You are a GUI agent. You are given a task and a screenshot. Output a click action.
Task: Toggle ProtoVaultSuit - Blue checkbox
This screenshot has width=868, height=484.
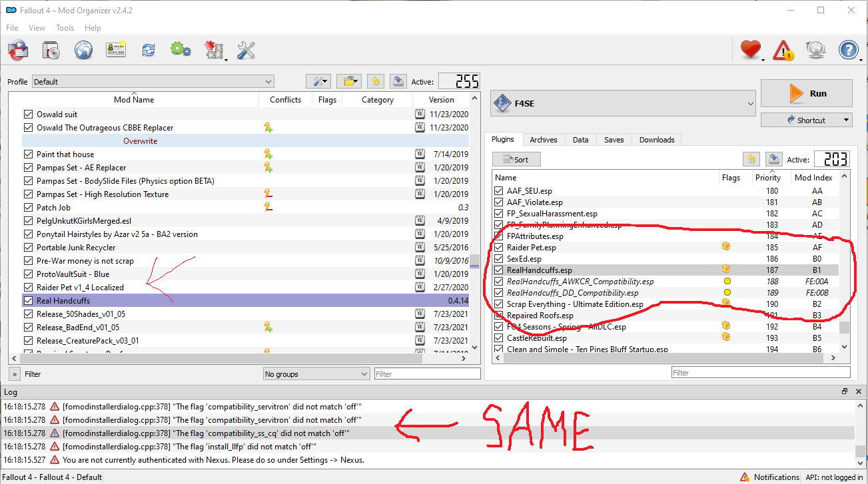(x=28, y=274)
